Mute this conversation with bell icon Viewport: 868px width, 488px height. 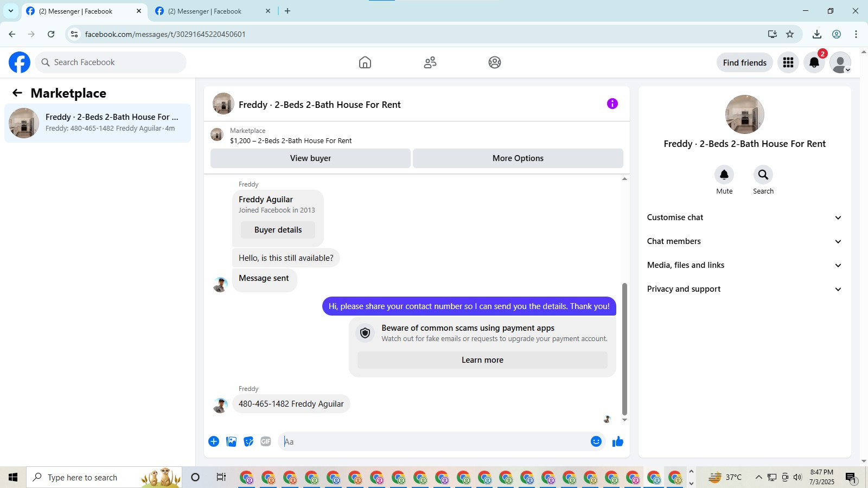pyautogui.click(x=724, y=175)
